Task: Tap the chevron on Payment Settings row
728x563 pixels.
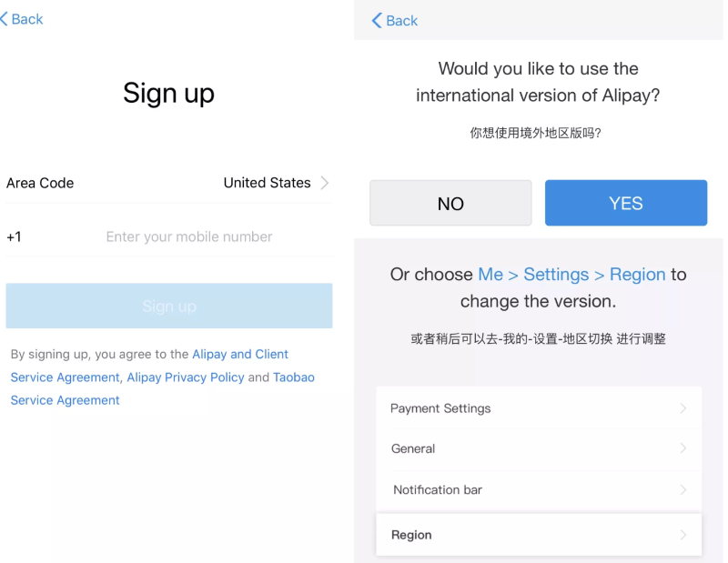Action: point(683,408)
